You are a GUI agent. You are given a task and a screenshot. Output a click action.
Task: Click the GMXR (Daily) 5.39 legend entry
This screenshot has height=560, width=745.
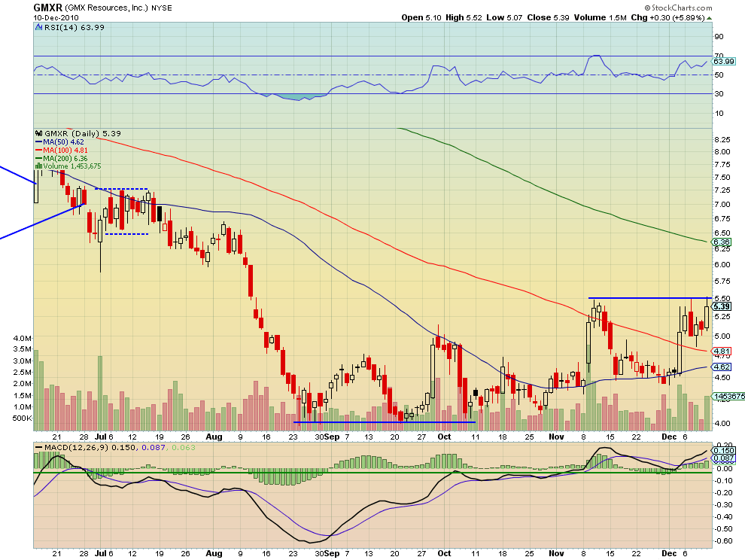[82, 133]
